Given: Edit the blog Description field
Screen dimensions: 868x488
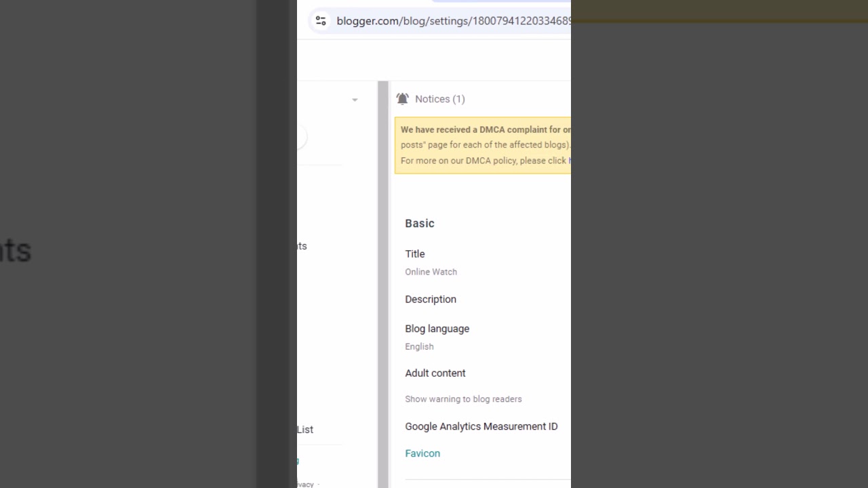Looking at the screenshot, I should (x=431, y=299).
